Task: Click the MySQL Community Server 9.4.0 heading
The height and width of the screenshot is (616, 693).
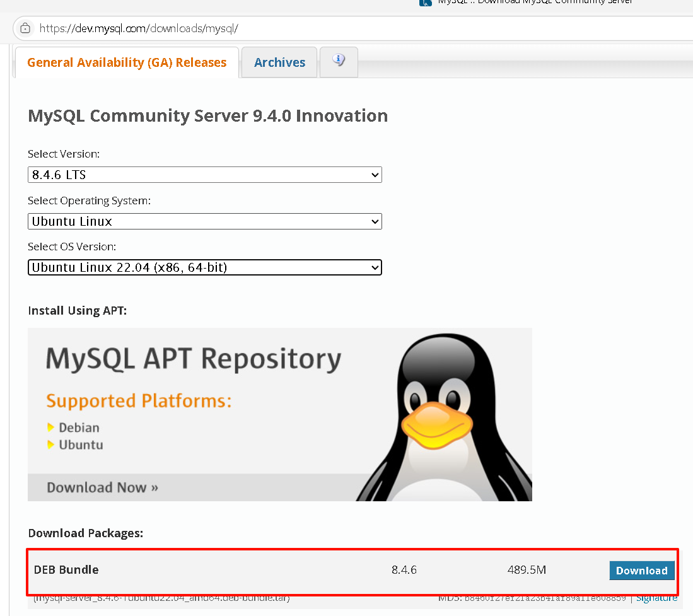Action: [x=208, y=116]
